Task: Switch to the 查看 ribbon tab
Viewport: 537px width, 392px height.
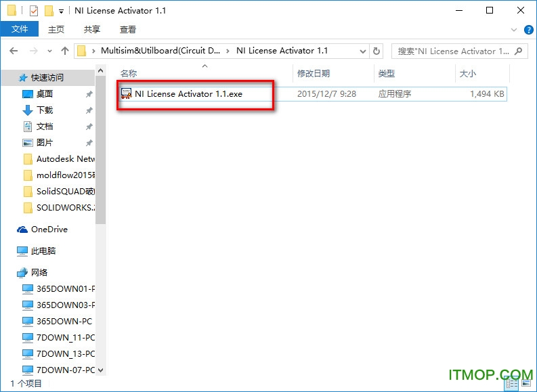Action: tap(128, 29)
